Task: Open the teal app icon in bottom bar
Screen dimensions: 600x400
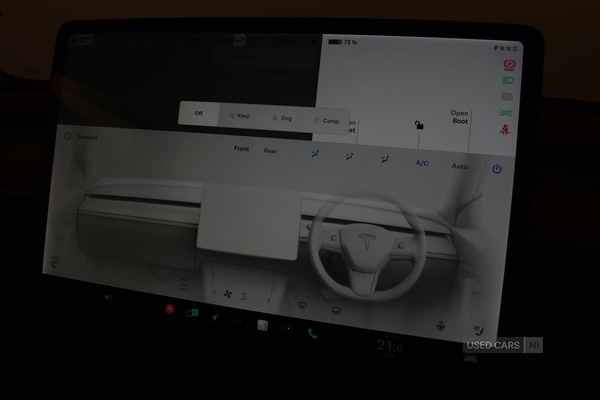Action: point(192,313)
